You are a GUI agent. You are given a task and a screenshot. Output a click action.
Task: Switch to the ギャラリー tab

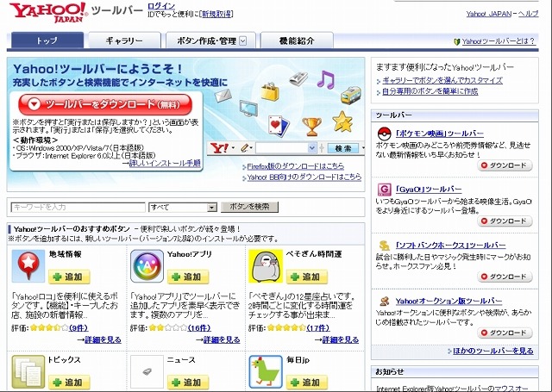(x=124, y=40)
